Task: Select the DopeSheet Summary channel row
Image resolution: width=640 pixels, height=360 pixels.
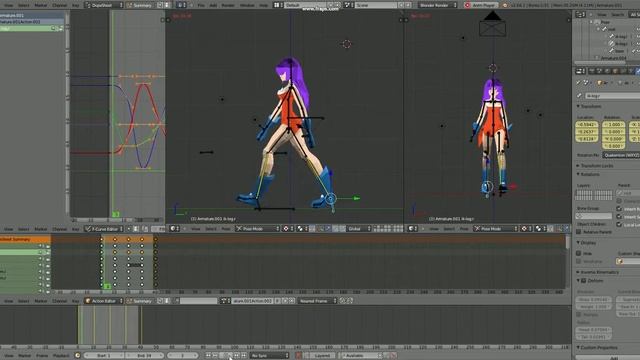Action: [25, 239]
